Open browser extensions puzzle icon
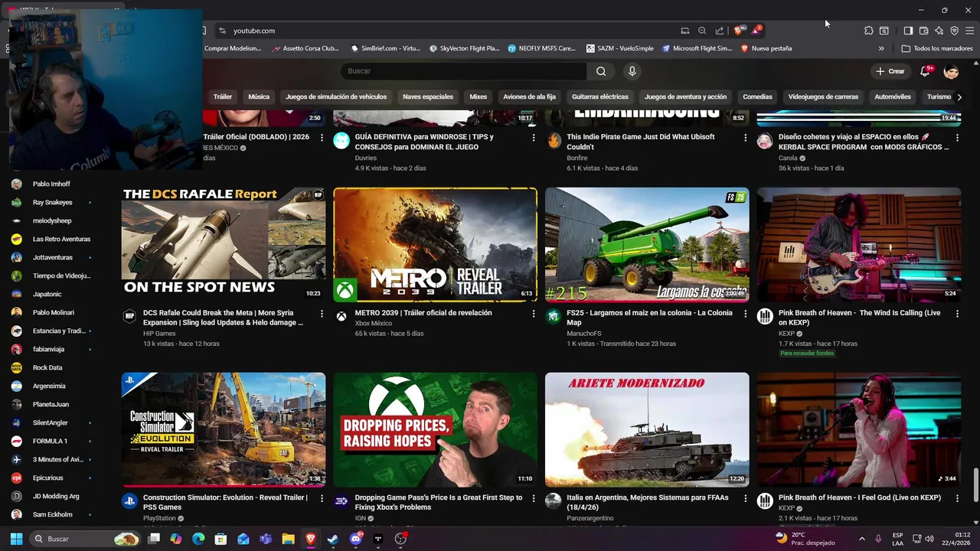Viewport: 980px width, 551px height. (x=868, y=31)
